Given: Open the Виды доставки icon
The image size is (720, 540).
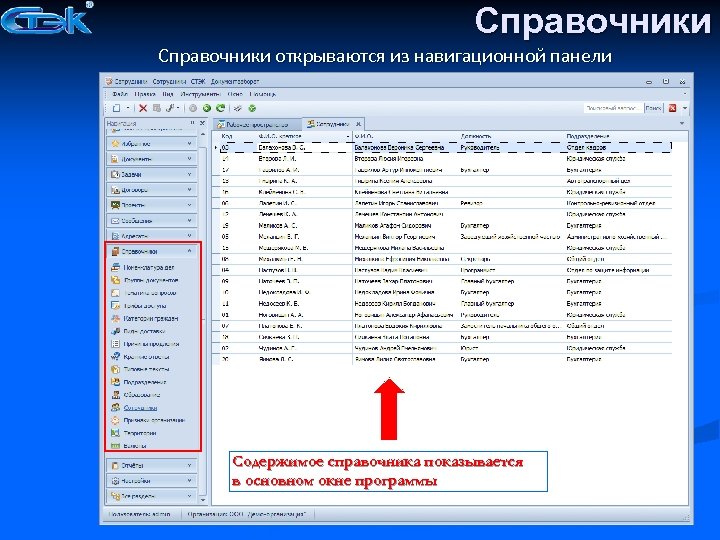Looking at the screenshot, I should point(115,331).
